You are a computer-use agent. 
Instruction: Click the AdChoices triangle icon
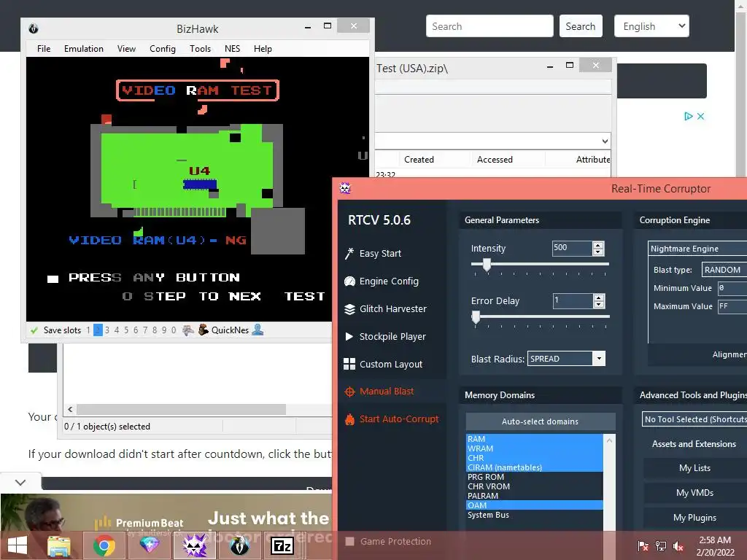[689, 116]
